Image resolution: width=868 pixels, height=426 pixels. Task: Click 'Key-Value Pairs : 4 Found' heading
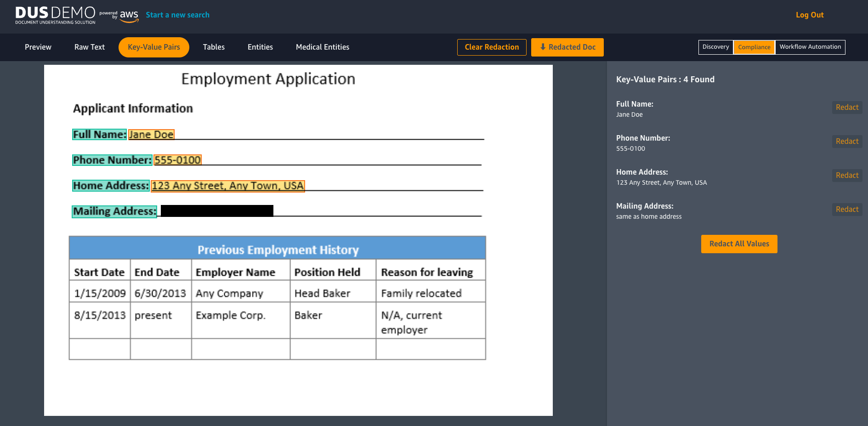(665, 80)
